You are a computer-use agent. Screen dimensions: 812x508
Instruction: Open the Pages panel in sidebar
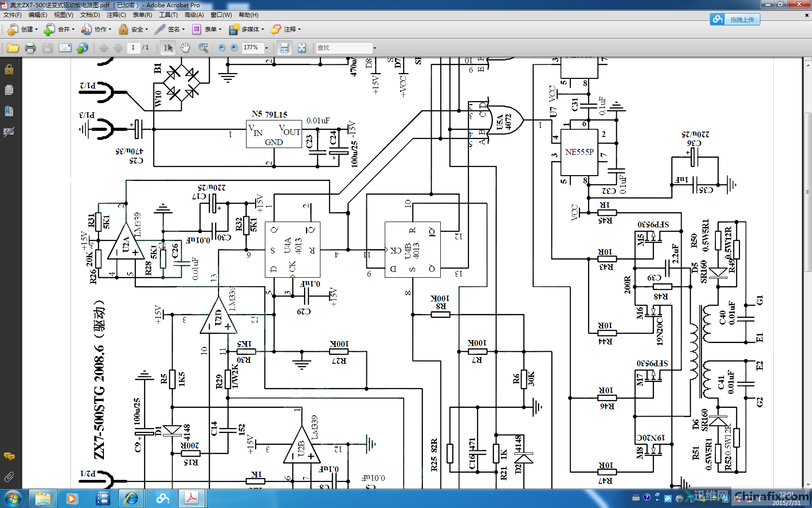tap(9, 90)
